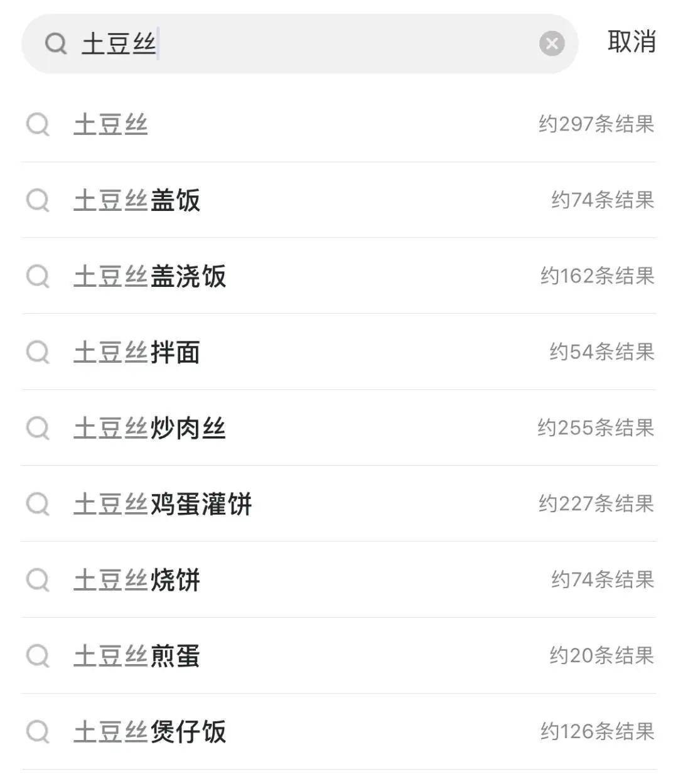Screen dimensions: 678x784
Task: Select the 土豆丝煎蛋 suggestion
Action: coord(339,656)
